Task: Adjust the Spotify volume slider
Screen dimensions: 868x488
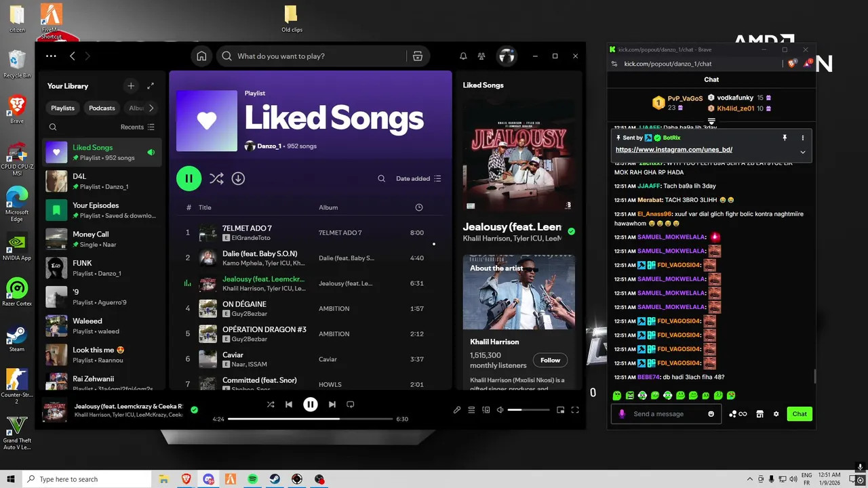Action: [x=528, y=409]
